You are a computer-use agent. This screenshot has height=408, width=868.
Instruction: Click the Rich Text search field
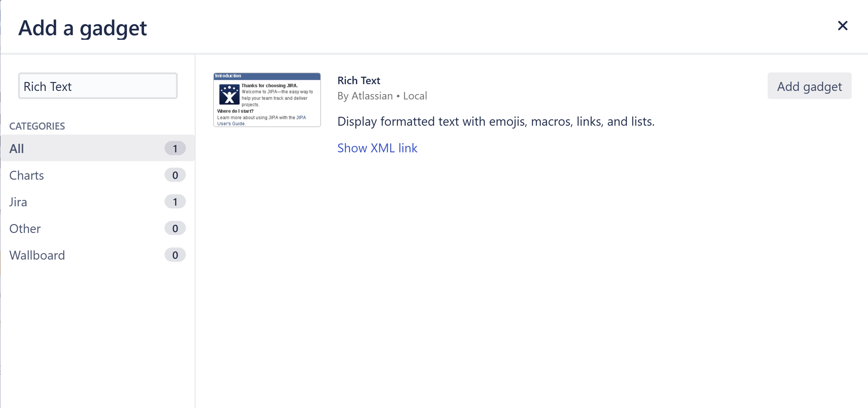(98, 86)
